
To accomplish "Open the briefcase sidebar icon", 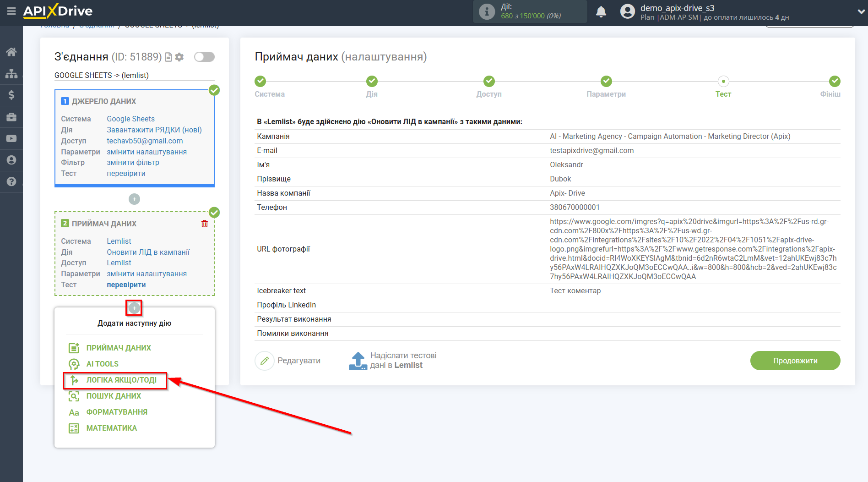I will coord(11,117).
